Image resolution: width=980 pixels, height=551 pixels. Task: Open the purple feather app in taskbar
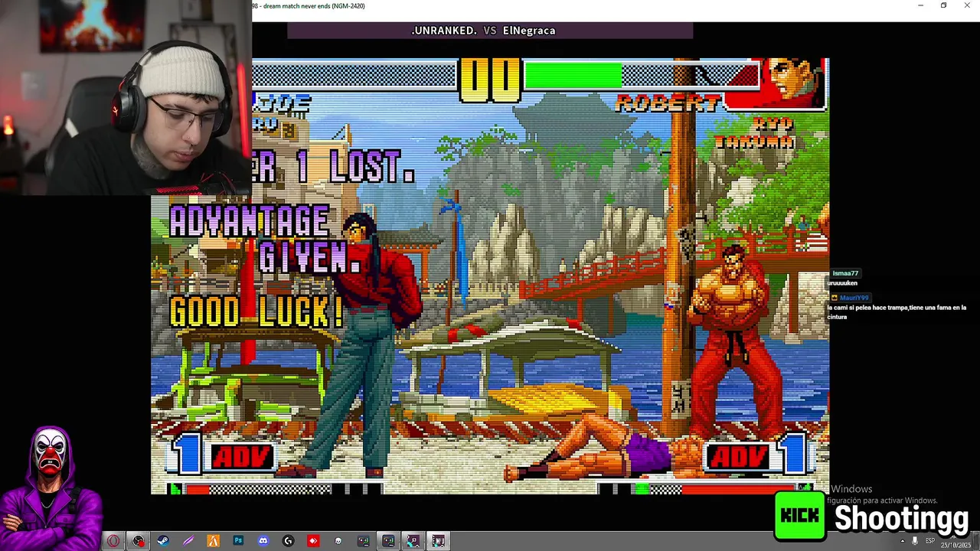pos(188,541)
